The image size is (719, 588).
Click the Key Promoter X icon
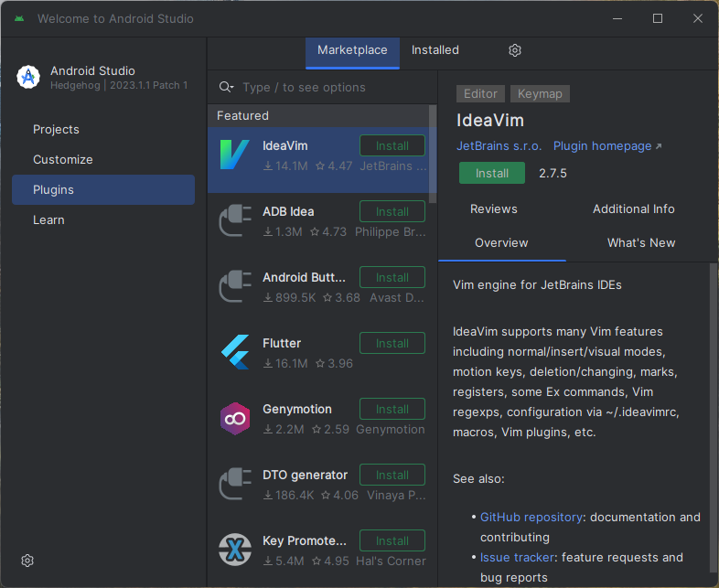(234, 550)
